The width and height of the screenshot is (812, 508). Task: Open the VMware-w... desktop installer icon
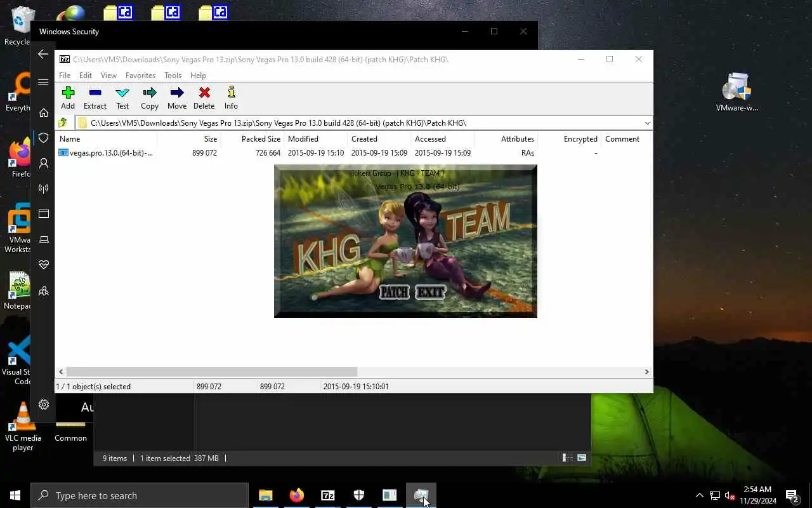click(737, 93)
